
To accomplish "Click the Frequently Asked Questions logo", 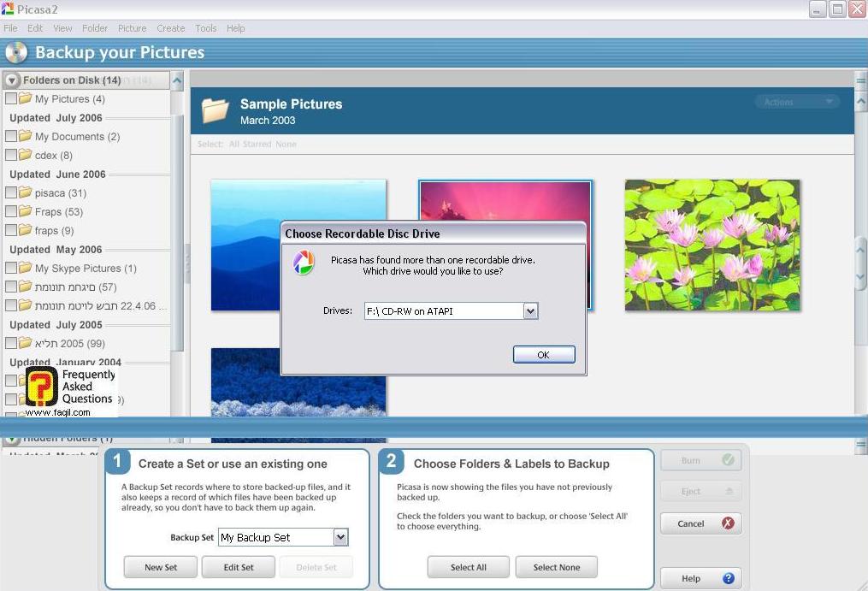I will pos(42,387).
